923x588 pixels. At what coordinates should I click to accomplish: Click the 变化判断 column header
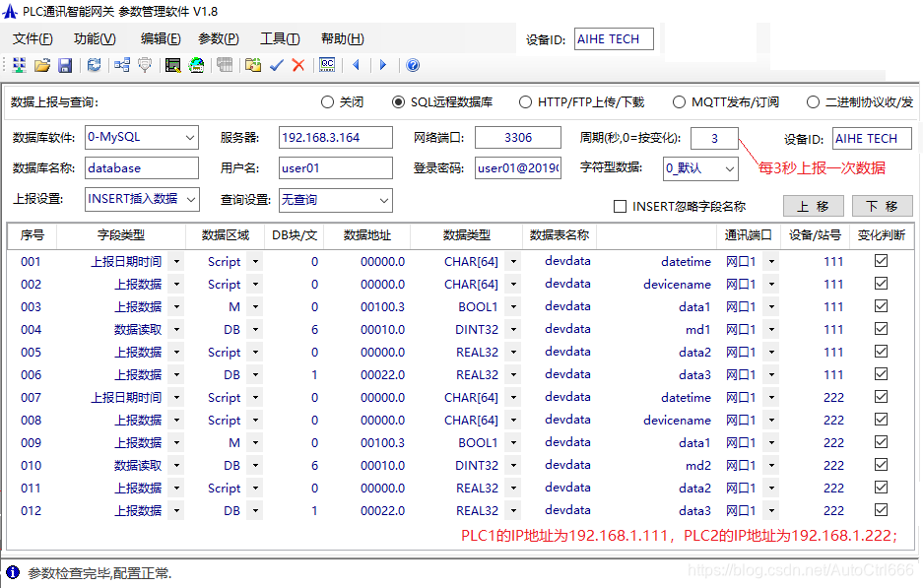coord(882,235)
